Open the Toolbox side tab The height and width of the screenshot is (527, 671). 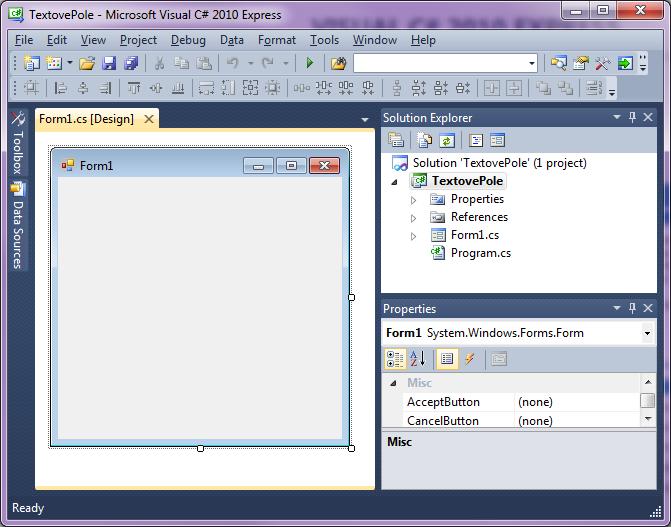point(18,143)
